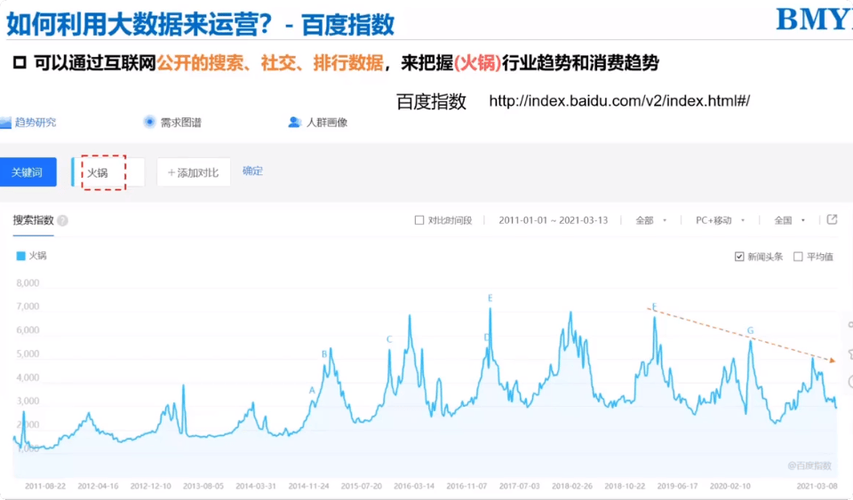
Task: Open the 2011-01-01 ~ 2021-03-13 date range picker
Action: point(553,220)
